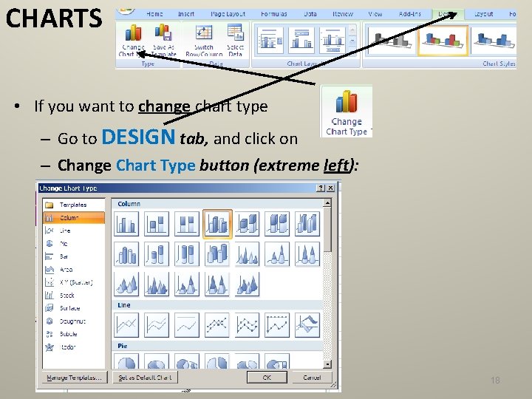The image size is (532, 399).
Task: Select Column category in chart list
Action: pos(74,218)
